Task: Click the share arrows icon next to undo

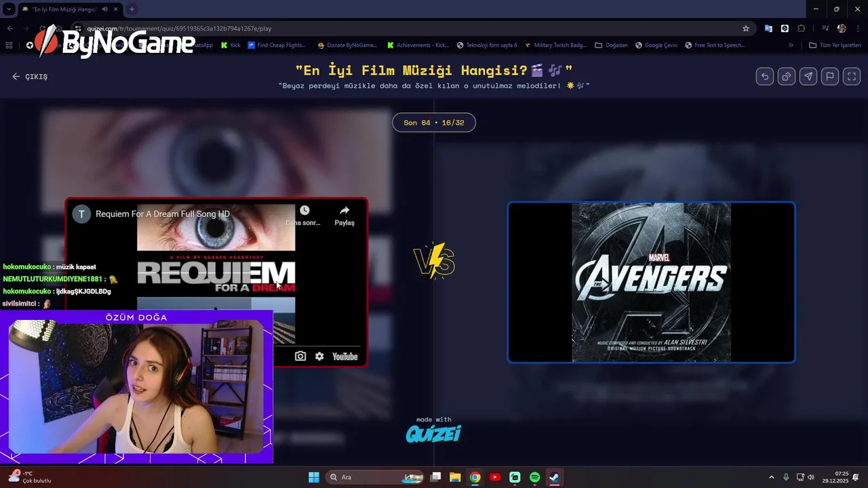Action: (787, 77)
